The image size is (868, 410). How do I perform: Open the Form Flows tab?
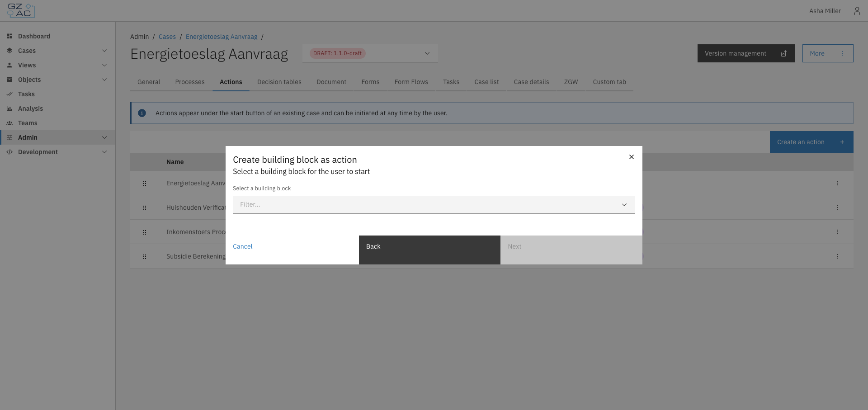pyautogui.click(x=411, y=82)
